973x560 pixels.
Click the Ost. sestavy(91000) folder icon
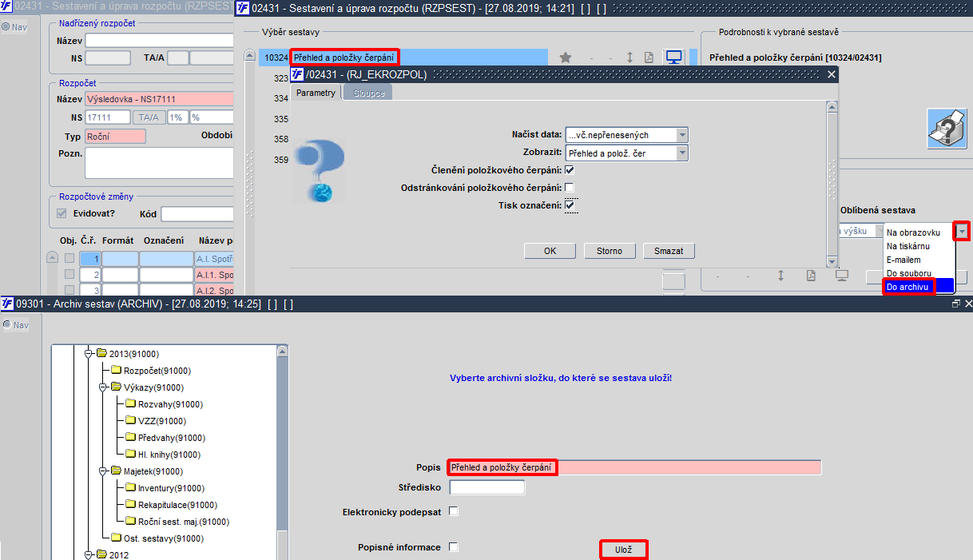116,538
